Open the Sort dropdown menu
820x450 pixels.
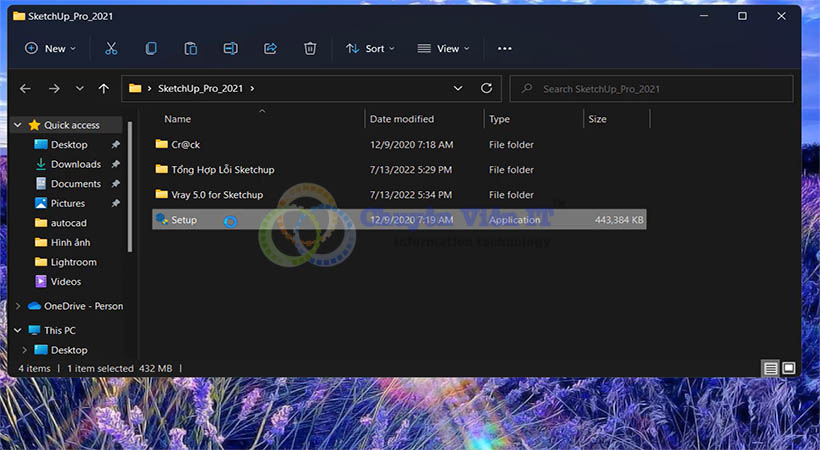point(369,48)
